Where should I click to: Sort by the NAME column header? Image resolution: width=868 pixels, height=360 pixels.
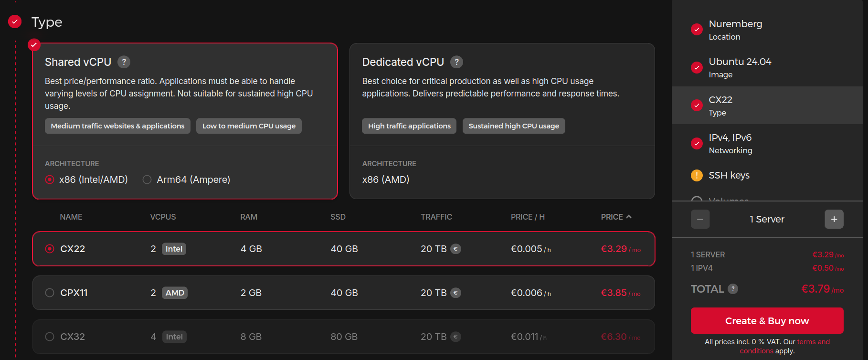(71, 217)
